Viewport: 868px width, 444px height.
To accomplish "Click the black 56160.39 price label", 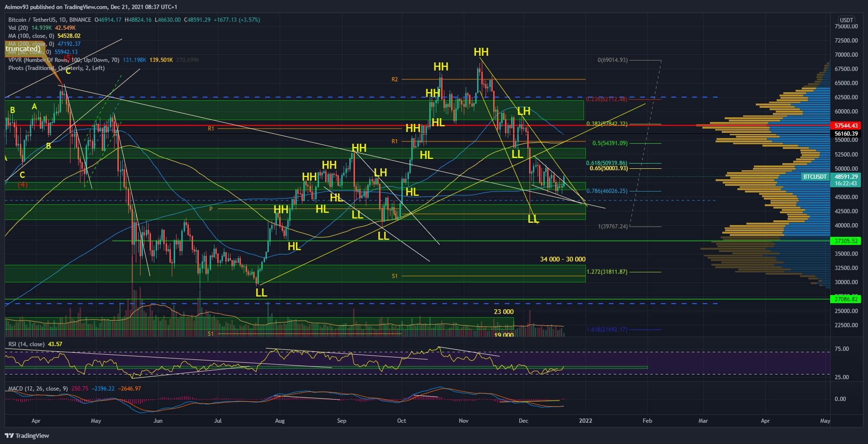I will click(846, 134).
